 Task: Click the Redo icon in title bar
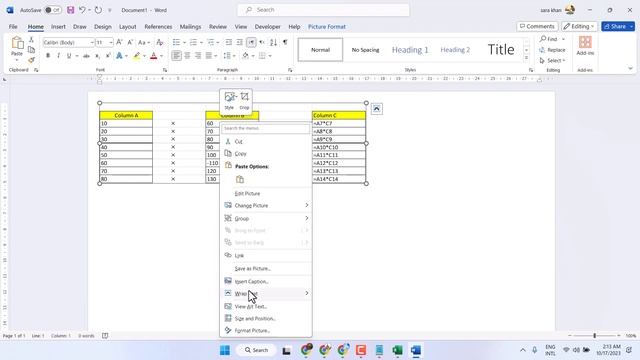click(98, 10)
